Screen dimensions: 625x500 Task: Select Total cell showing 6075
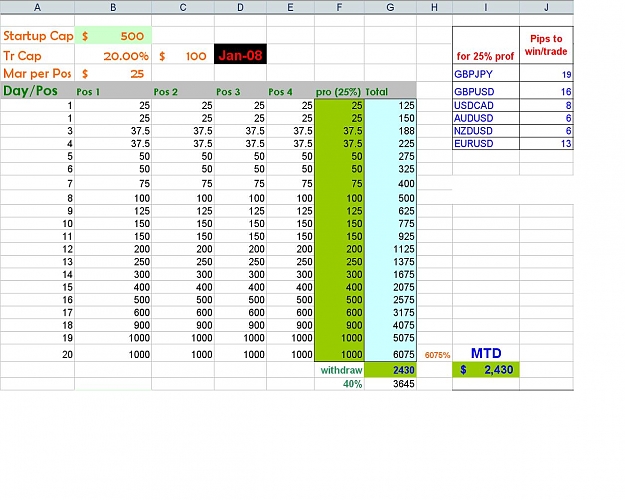pos(390,354)
